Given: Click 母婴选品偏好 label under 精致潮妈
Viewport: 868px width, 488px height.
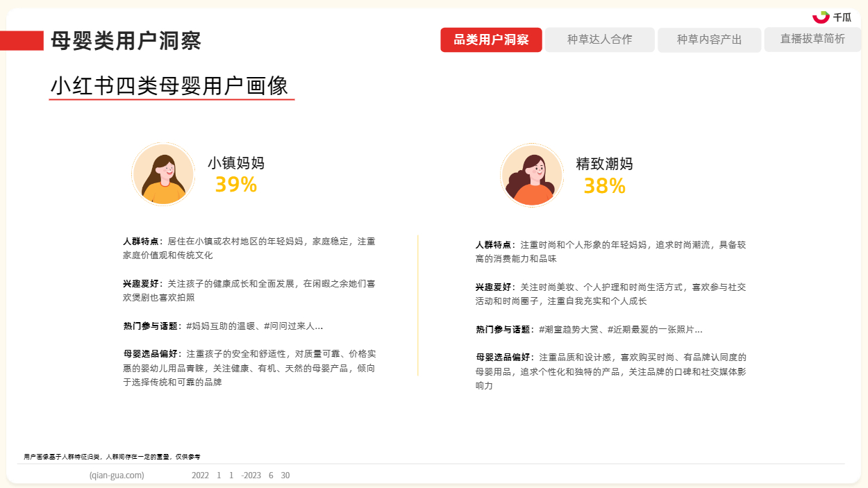Looking at the screenshot, I should click(x=505, y=357).
